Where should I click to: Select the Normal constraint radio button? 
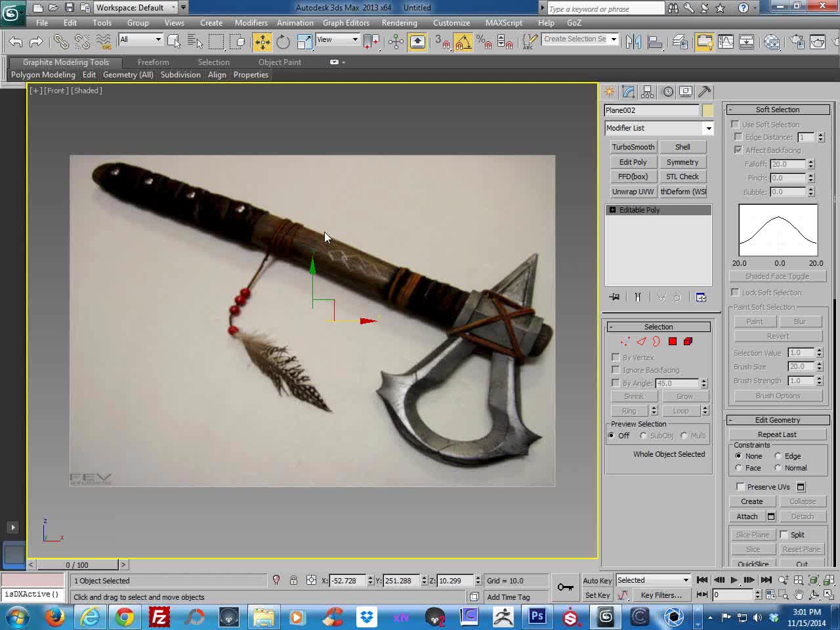point(778,468)
